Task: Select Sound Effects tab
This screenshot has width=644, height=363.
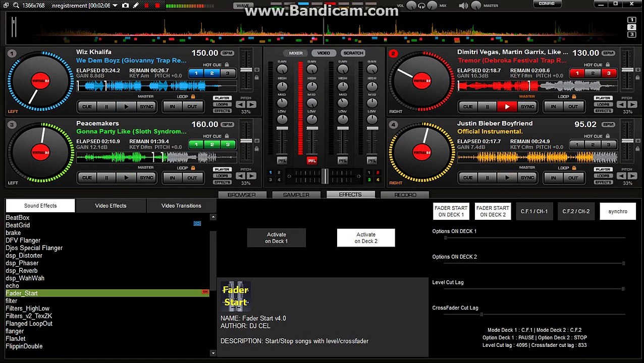Action: coord(40,206)
